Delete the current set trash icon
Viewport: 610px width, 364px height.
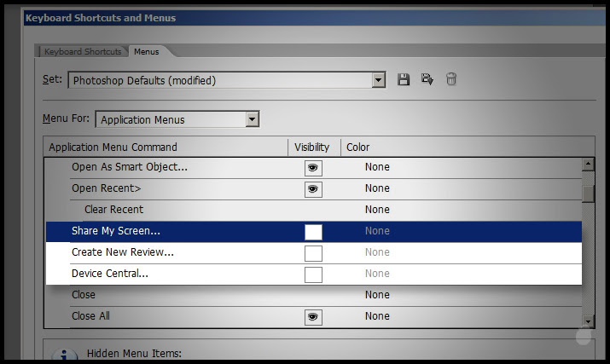click(450, 79)
